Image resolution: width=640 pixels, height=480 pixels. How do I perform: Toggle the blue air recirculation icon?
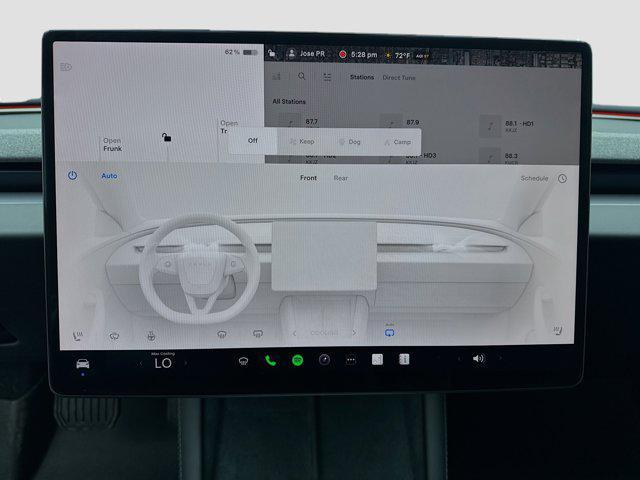point(390,332)
